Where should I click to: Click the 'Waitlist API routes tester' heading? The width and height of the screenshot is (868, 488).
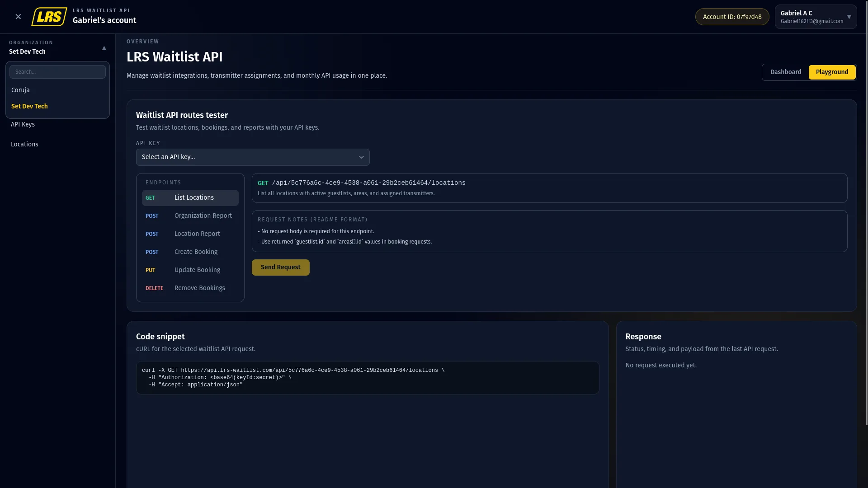pyautogui.click(x=182, y=115)
